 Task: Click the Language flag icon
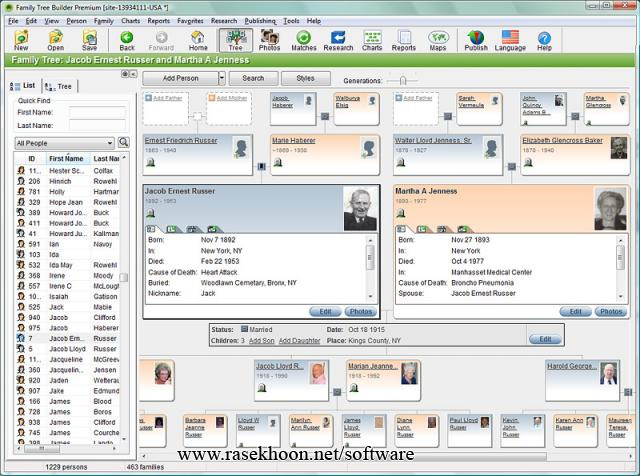pyautogui.click(x=510, y=40)
